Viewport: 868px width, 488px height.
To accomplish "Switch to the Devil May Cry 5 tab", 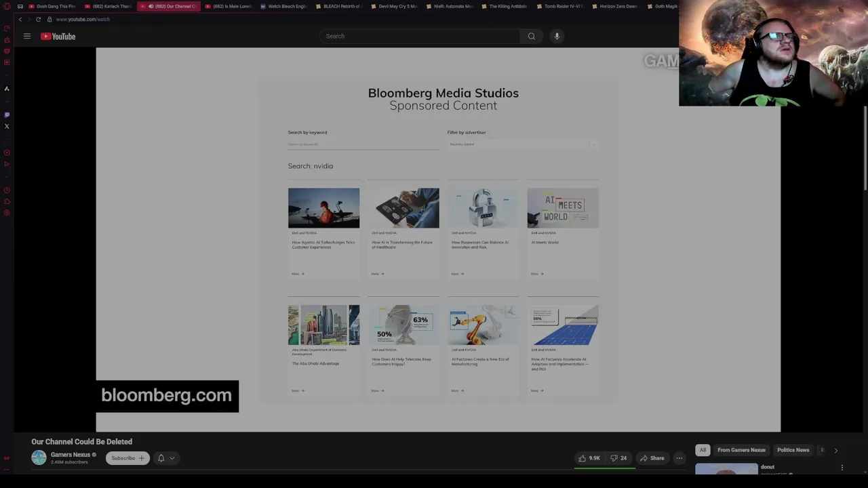I will point(395,6).
